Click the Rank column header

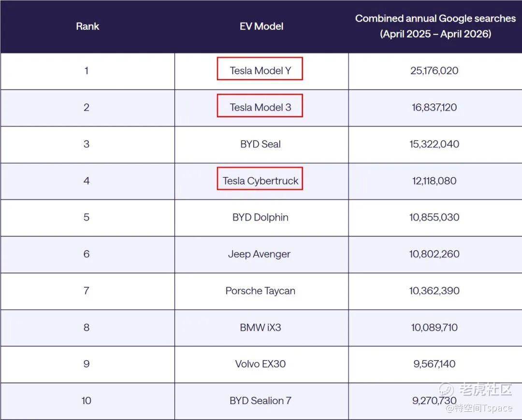(87, 26)
